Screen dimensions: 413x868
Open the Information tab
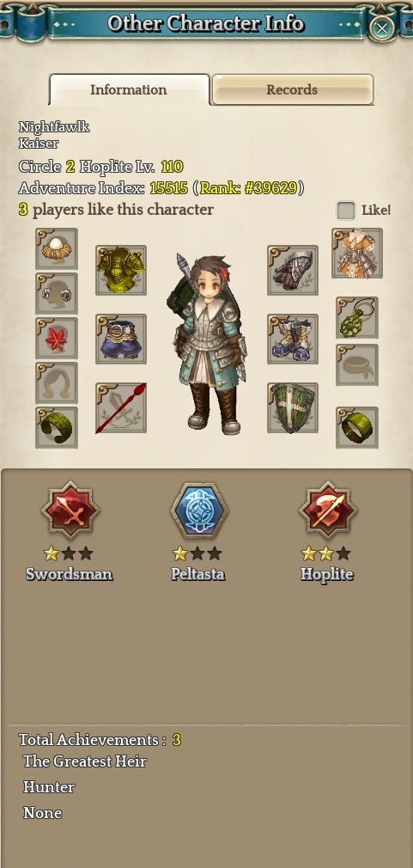[129, 89]
